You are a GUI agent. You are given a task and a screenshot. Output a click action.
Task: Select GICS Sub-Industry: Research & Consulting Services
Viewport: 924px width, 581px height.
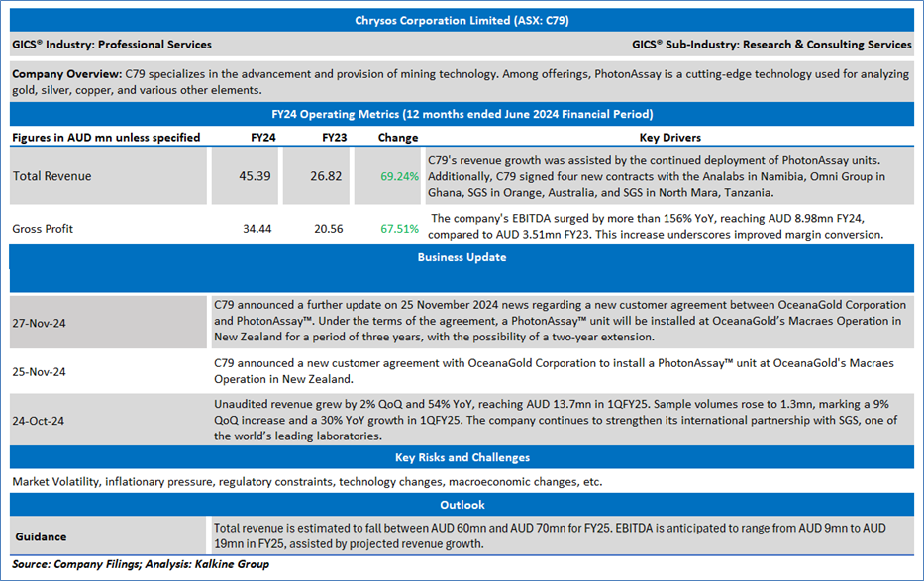pyautogui.click(x=771, y=45)
